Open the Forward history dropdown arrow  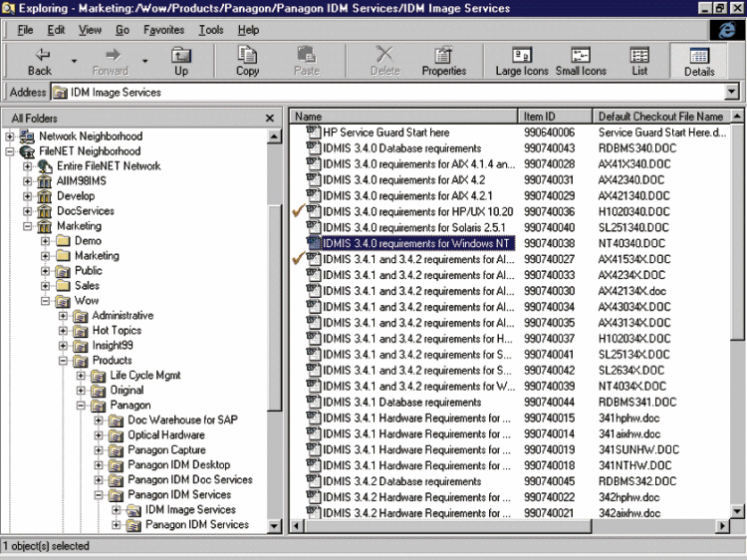coord(144,62)
